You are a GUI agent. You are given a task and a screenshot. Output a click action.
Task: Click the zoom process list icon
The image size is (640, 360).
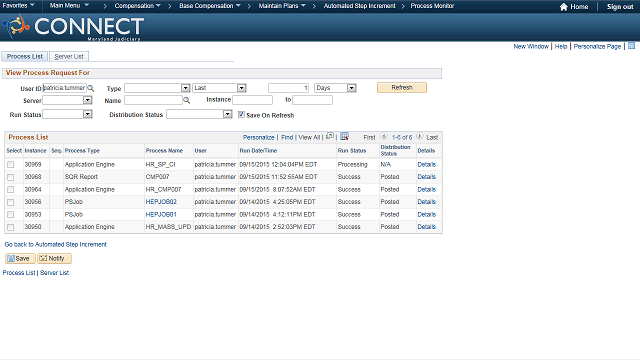tap(330, 136)
